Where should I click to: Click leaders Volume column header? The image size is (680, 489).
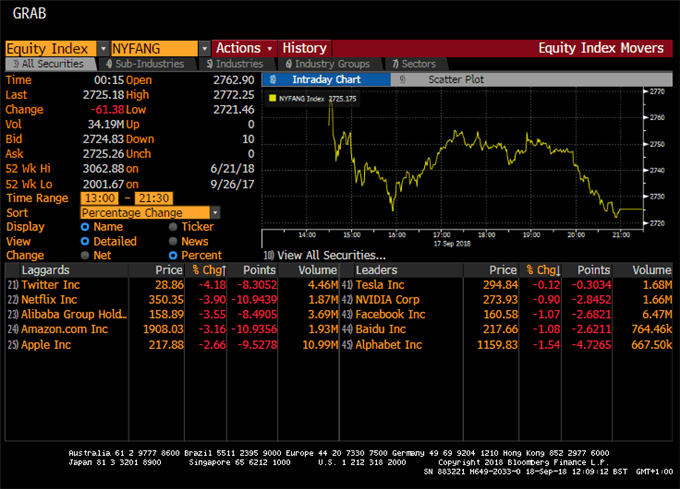tap(652, 270)
